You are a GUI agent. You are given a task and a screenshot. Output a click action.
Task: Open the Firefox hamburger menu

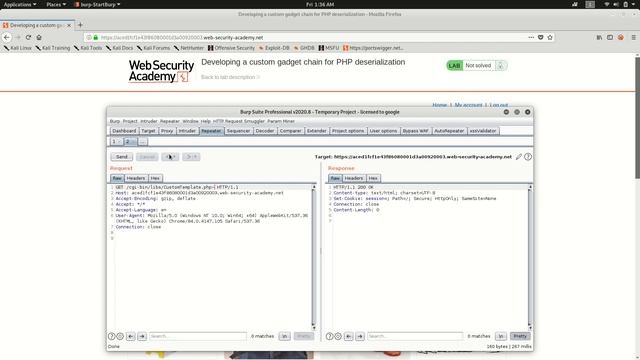(x=633, y=37)
